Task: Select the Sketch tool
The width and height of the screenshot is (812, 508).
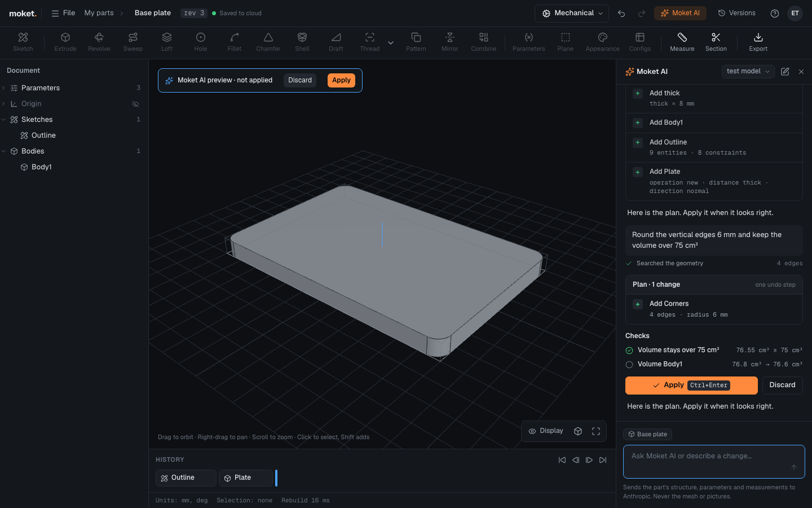Action: (23, 42)
